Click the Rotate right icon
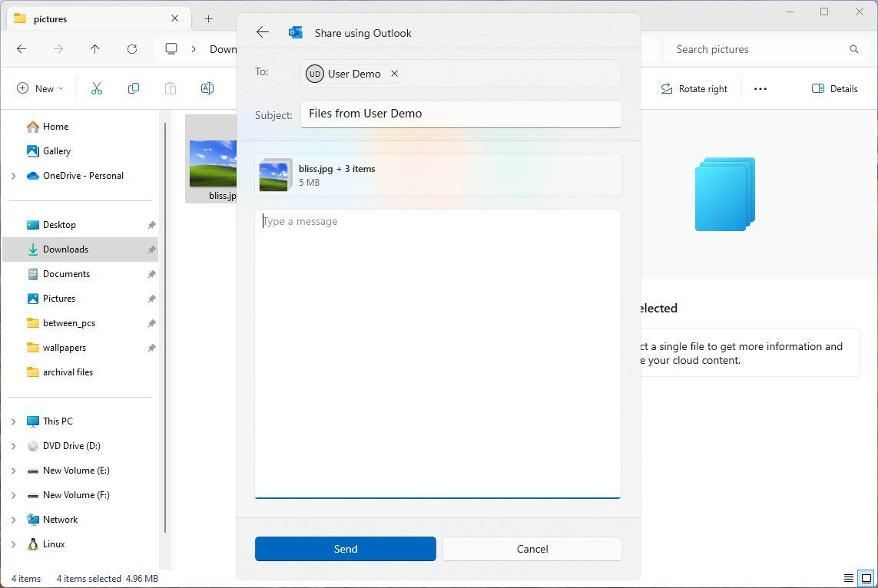878x588 pixels. 694,88
